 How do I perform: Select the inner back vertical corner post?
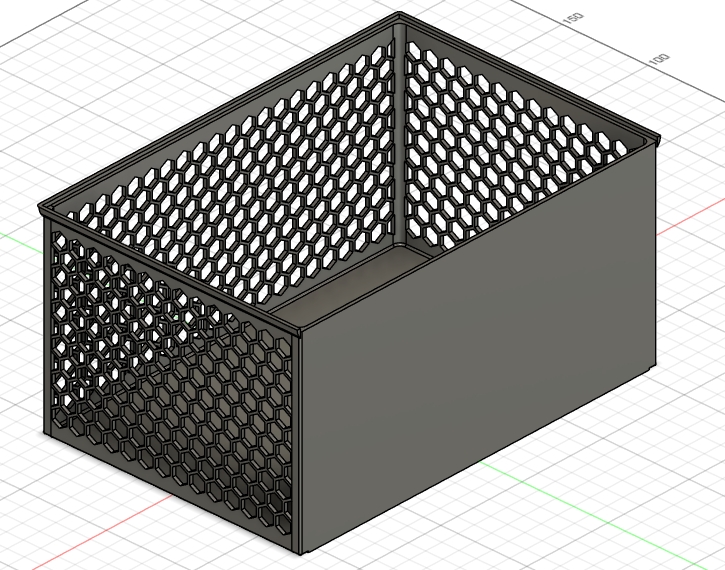(399, 134)
